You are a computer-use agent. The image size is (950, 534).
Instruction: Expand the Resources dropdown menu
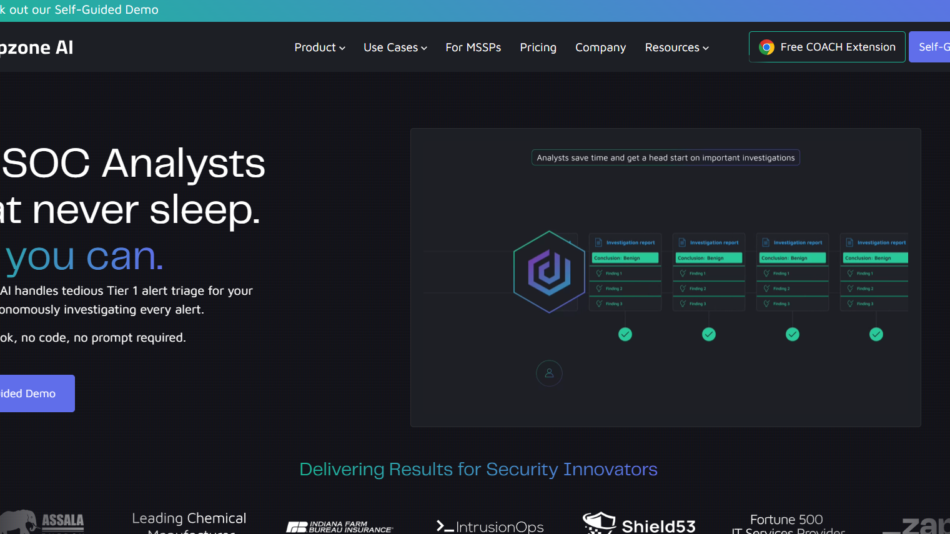[x=676, y=47]
